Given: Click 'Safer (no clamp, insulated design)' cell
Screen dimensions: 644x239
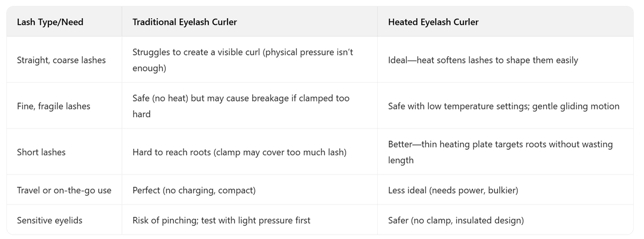Looking at the screenshot, I should 456,220.
